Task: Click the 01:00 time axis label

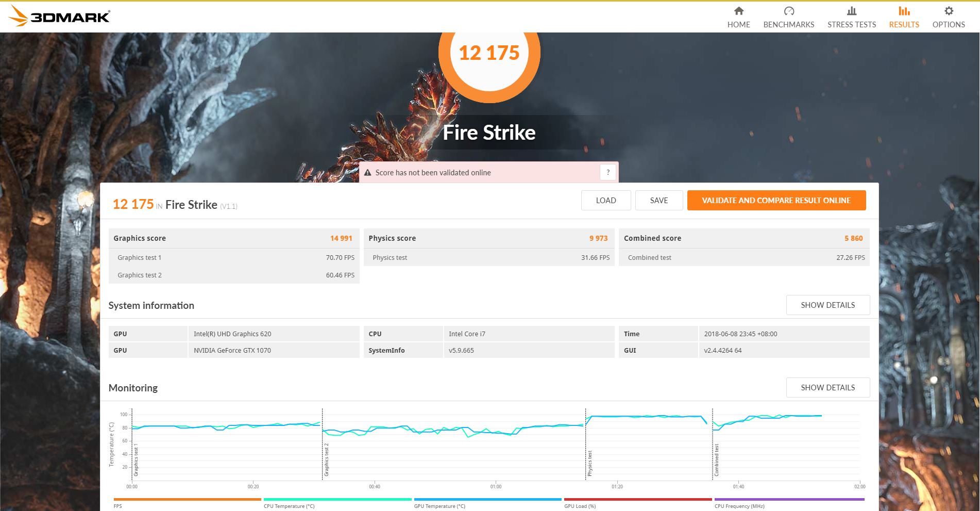Action: tap(496, 486)
